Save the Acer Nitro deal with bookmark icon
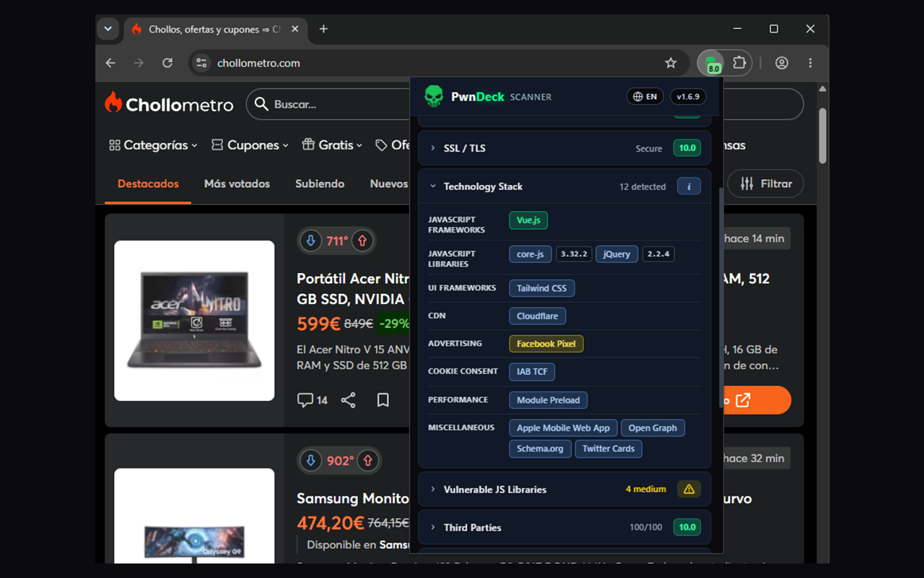Image resolution: width=924 pixels, height=578 pixels. [383, 400]
